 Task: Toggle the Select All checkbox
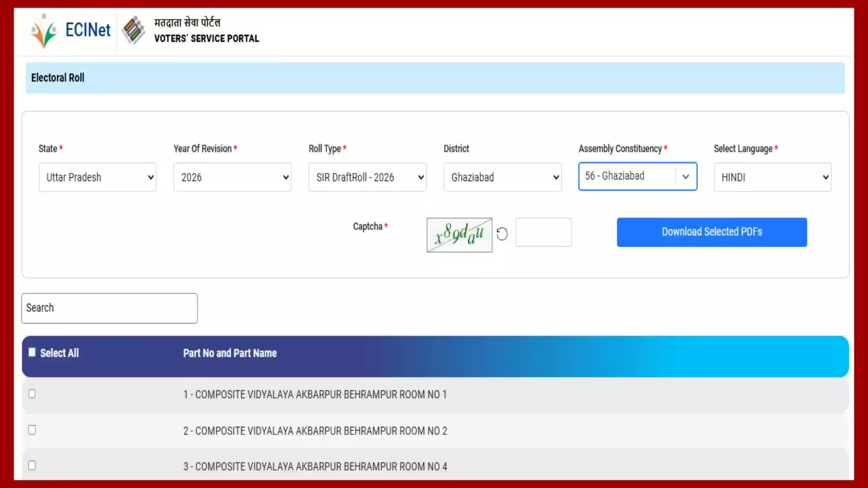tap(32, 352)
